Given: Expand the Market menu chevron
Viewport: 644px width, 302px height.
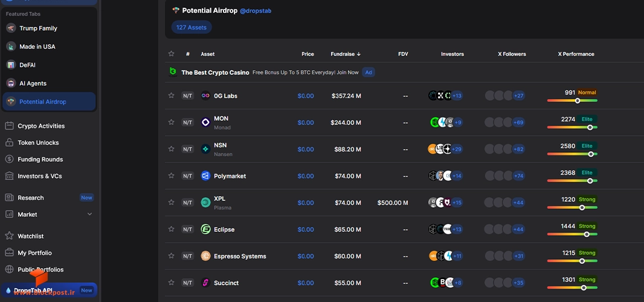Looking at the screenshot, I should 89,214.
